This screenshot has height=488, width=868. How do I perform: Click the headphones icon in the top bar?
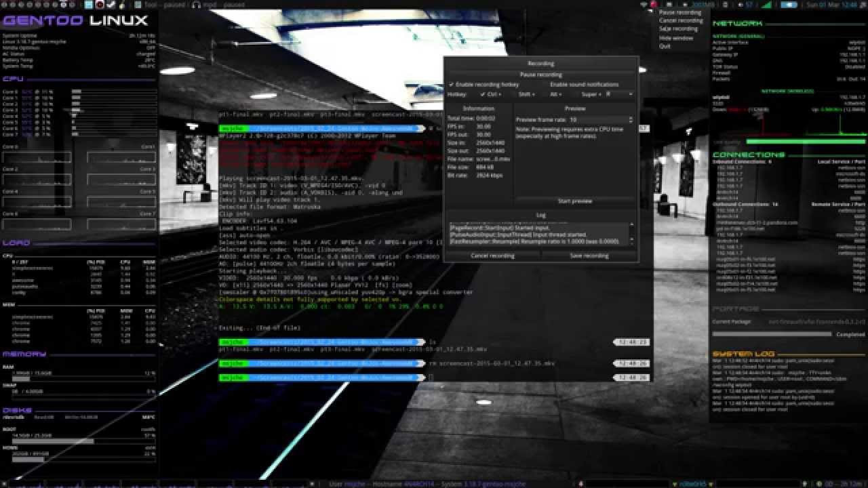click(197, 5)
